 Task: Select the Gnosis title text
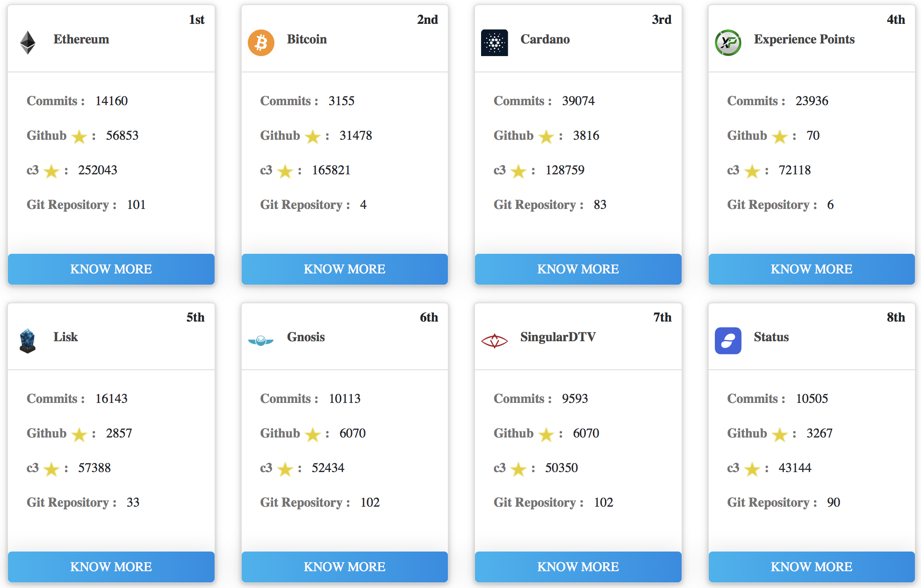coord(306,337)
